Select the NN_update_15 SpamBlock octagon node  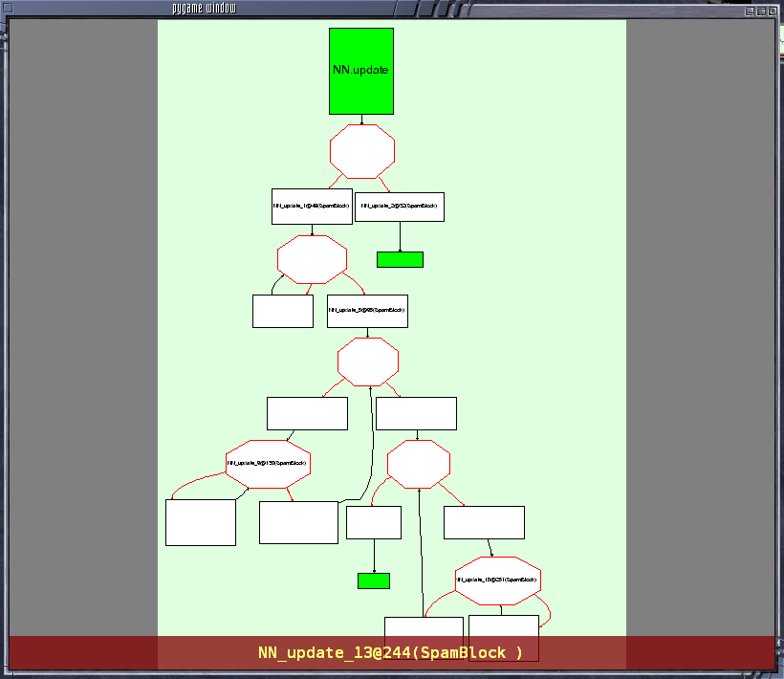click(x=498, y=580)
